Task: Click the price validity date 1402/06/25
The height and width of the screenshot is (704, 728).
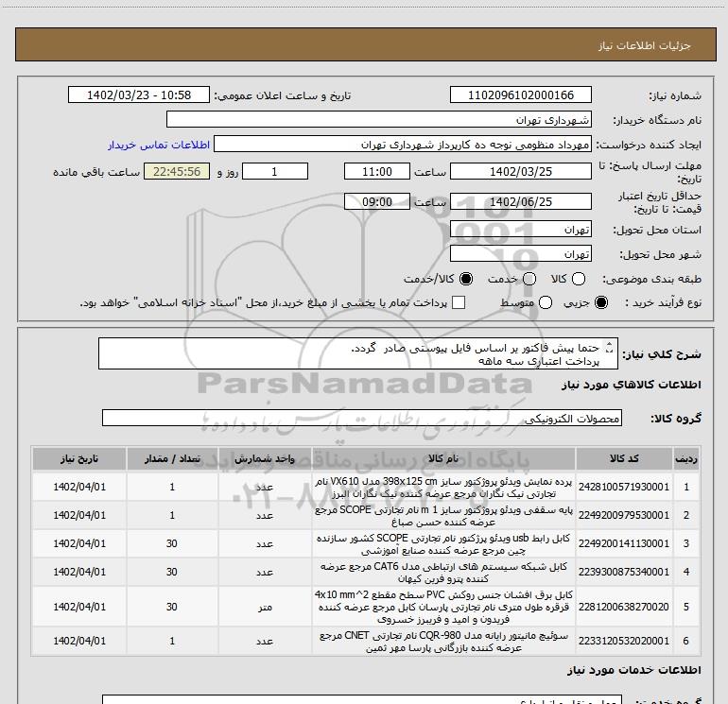Action: click(x=520, y=201)
